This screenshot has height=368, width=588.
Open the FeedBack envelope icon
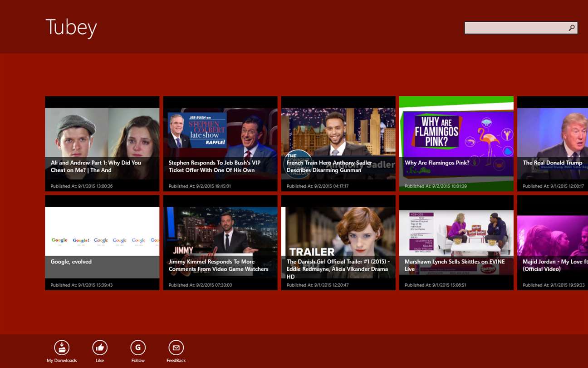point(176,348)
